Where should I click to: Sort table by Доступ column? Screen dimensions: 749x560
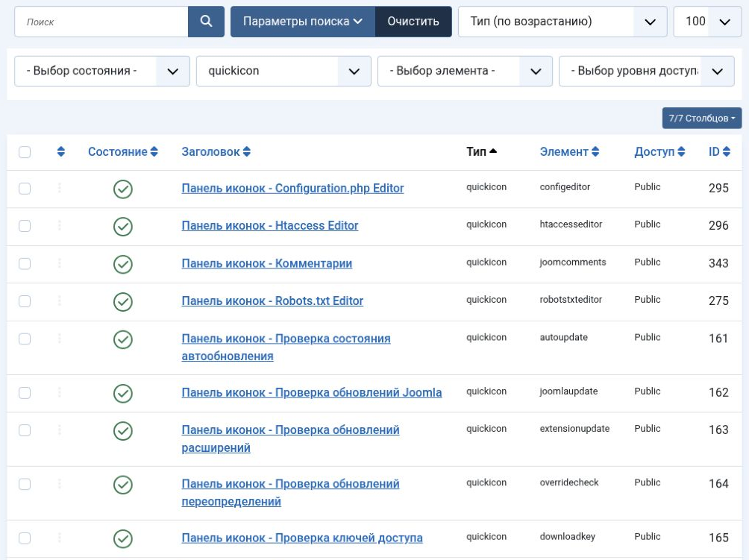coord(659,152)
